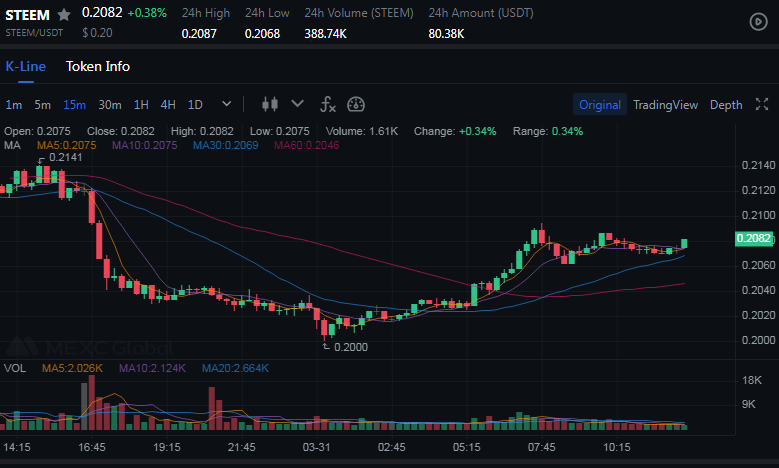Click current price tag 0.2082 on axis
Image resolution: width=779 pixels, height=468 pixels.
pos(753,238)
